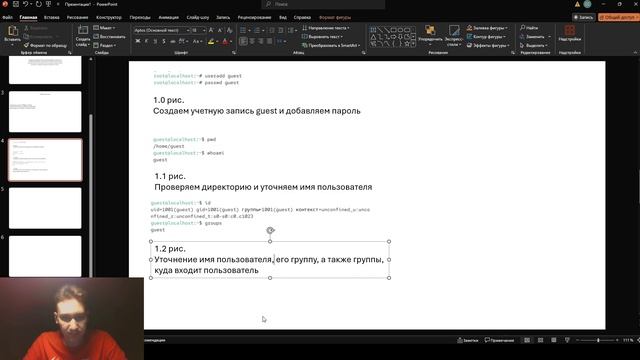
Task: Switch to the Формат фигуры tab
Action: [x=335, y=18]
